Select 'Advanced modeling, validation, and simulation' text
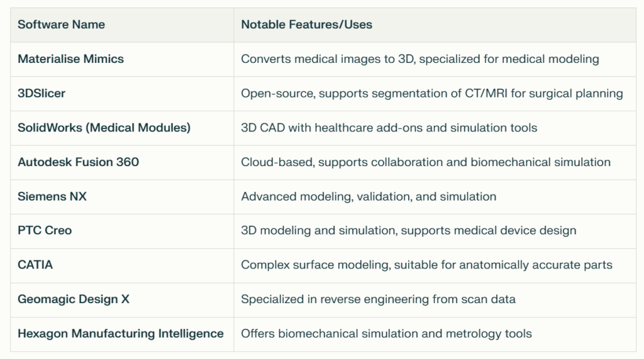This screenshot has width=644, height=359. [369, 197]
